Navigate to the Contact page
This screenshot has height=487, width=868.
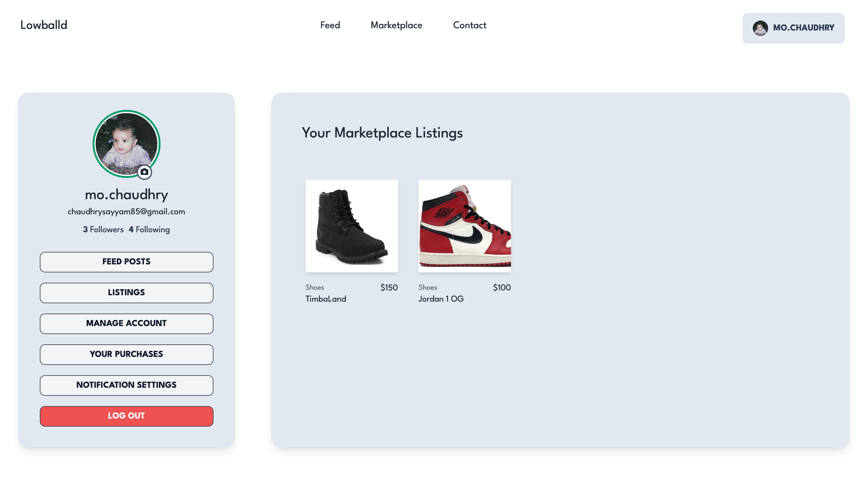pyautogui.click(x=469, y=25)
